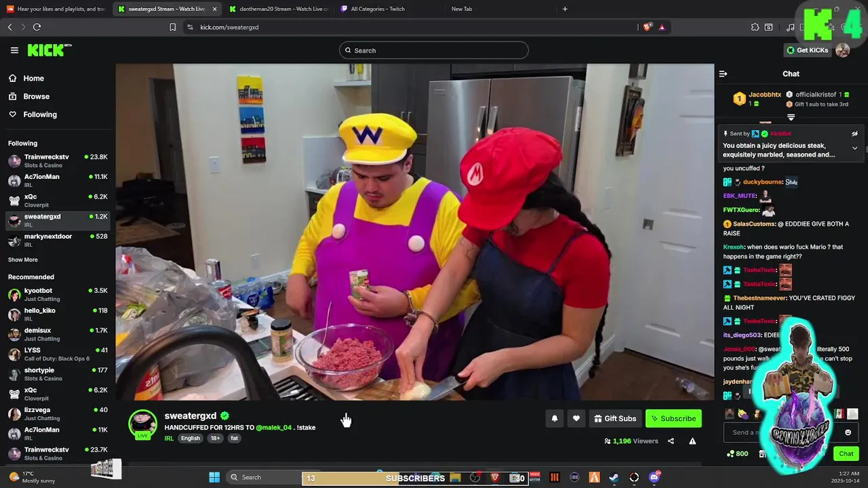
Task: Switch to dantheman20 Stream tab
Action: point(279,9)
